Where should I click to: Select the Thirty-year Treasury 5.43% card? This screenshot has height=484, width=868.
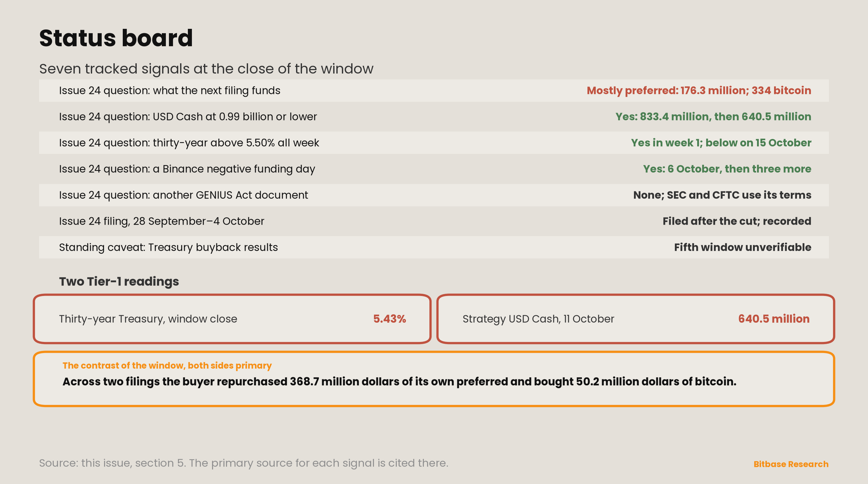coord(232,319)
